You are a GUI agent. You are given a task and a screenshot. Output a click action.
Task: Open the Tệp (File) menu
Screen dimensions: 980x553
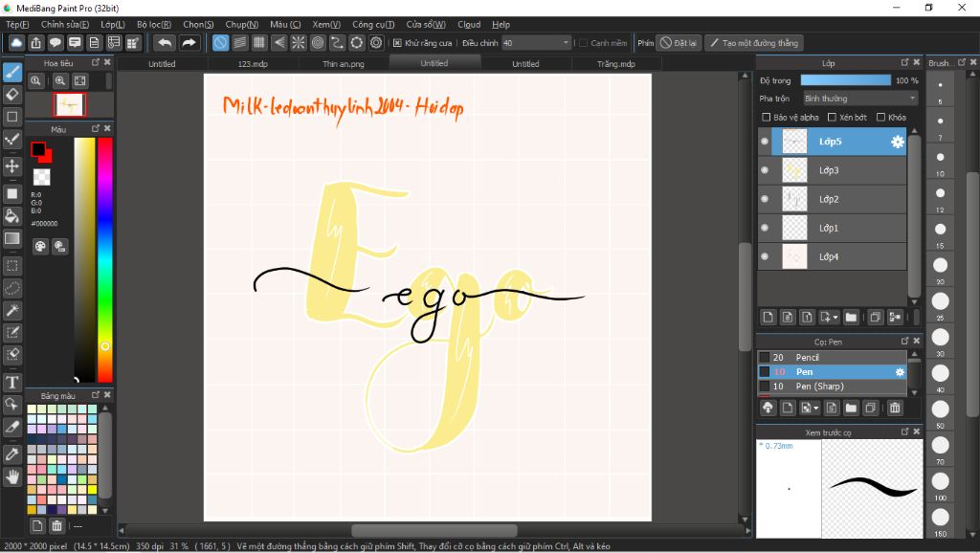tap(17, 24)
